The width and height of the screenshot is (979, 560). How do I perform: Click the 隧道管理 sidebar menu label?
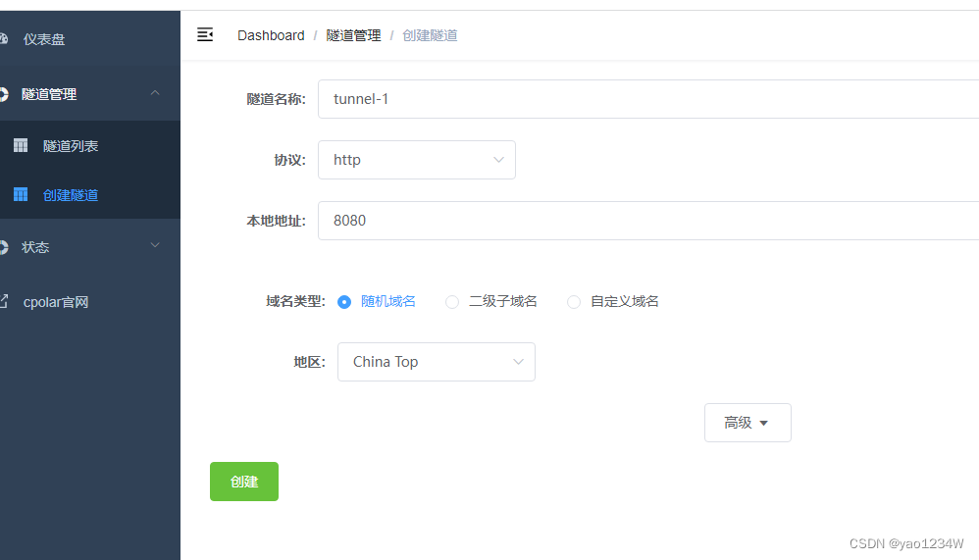pos(49,94)
